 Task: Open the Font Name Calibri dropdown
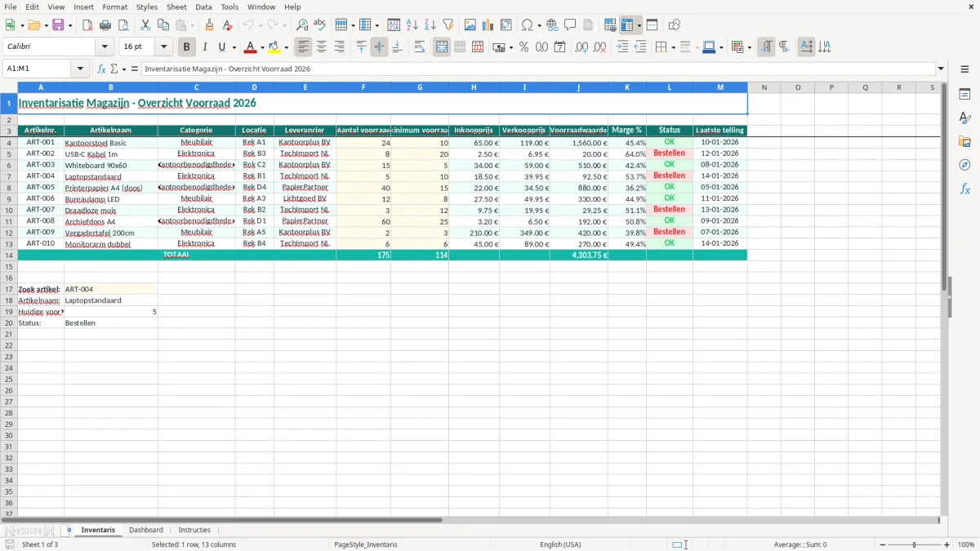point(105,47)
